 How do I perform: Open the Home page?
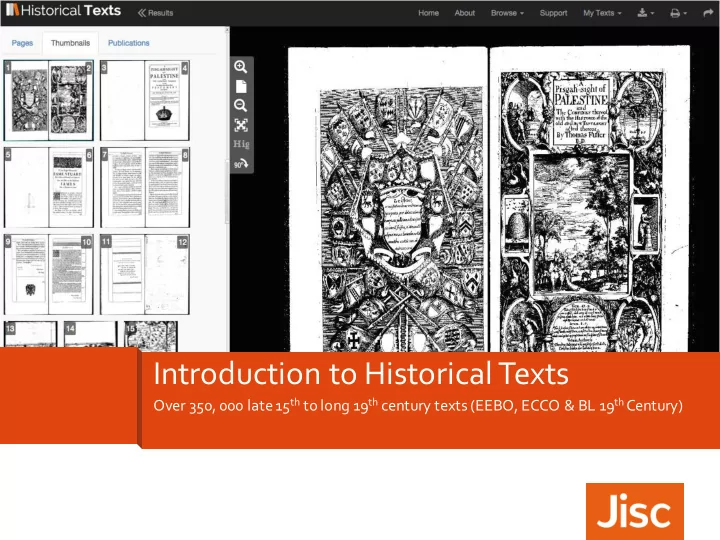[428, 13]
